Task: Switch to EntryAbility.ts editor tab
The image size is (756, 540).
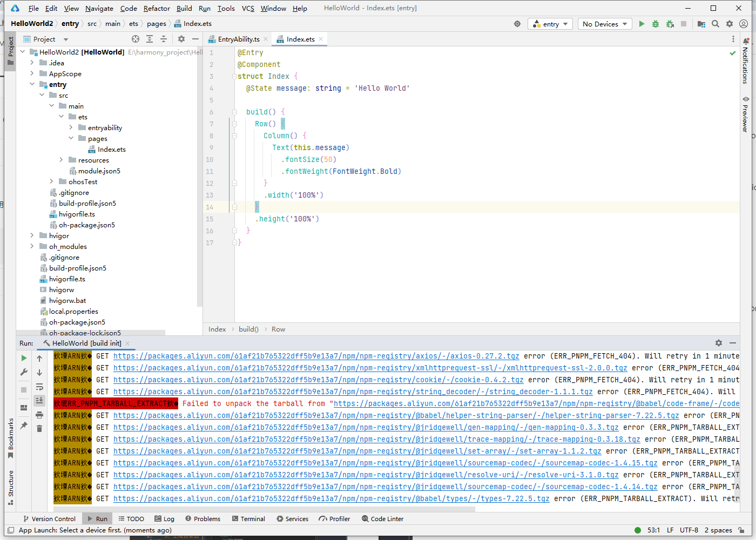Action: click(239, 39)
